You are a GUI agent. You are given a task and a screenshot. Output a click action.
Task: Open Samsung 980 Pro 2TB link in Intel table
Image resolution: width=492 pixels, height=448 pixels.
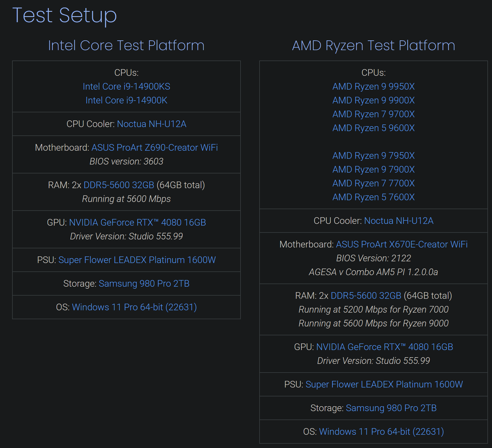144,283
